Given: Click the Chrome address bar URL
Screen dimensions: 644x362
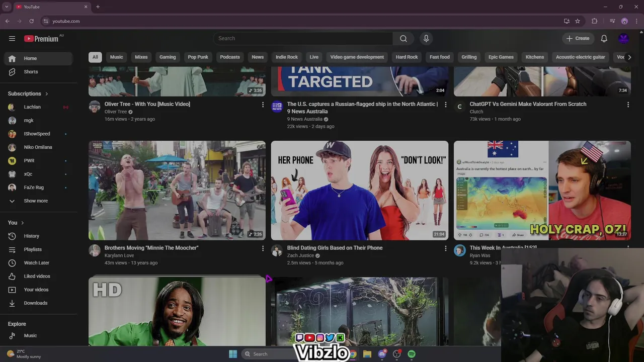Looking at the screenshot, I should pyautogui.click(x=66, y=21).
